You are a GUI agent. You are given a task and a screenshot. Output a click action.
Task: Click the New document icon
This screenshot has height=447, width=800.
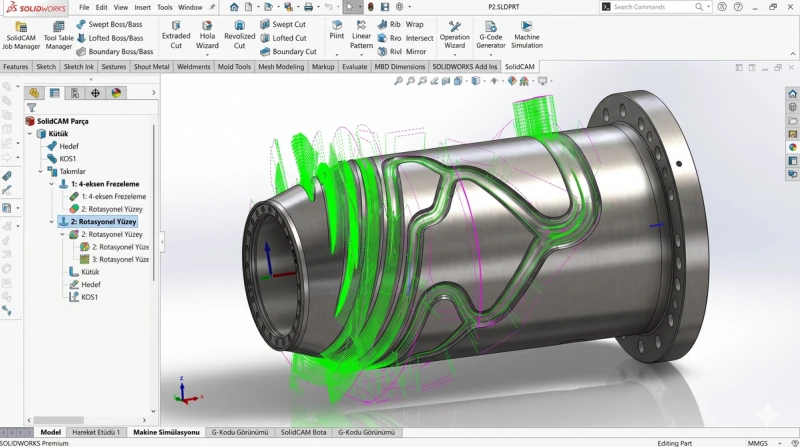(248, 7)
